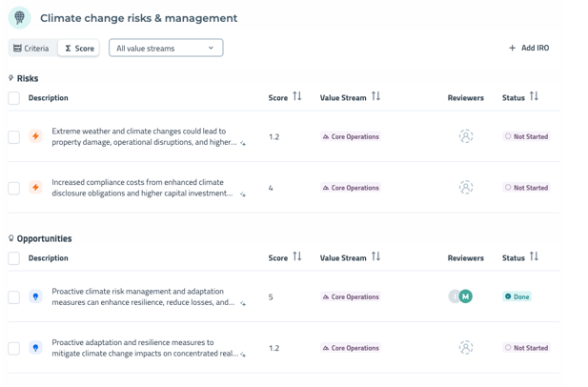Viewport: 588px width, 387px height.
Task: Sort risks by Score using the arrows icon
Action: [297, 97]
